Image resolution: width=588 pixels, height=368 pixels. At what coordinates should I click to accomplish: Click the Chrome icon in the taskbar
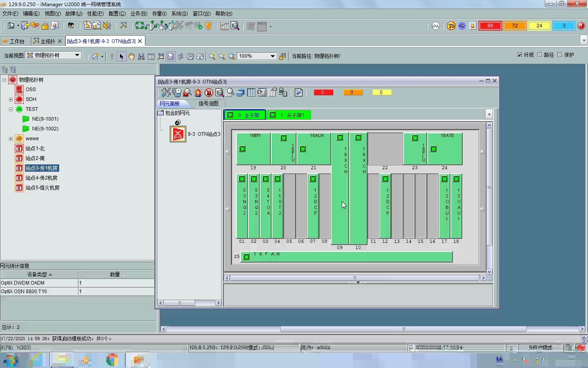[112, 360]
